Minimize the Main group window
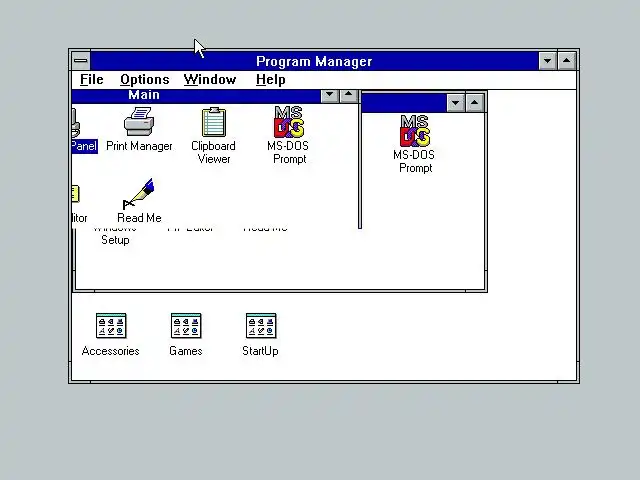This screenshot has height=480, width=640. click(x=330, y=96)
